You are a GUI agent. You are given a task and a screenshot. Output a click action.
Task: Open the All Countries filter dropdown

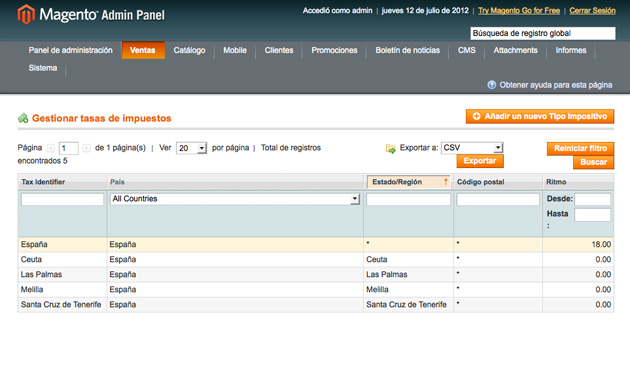coord(235,199)
